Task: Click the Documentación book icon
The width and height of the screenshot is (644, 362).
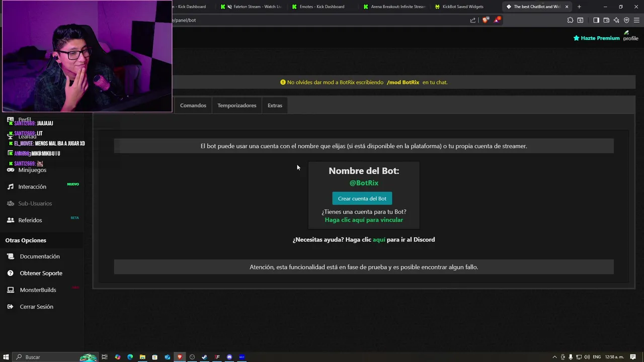Action: (11, 256)
